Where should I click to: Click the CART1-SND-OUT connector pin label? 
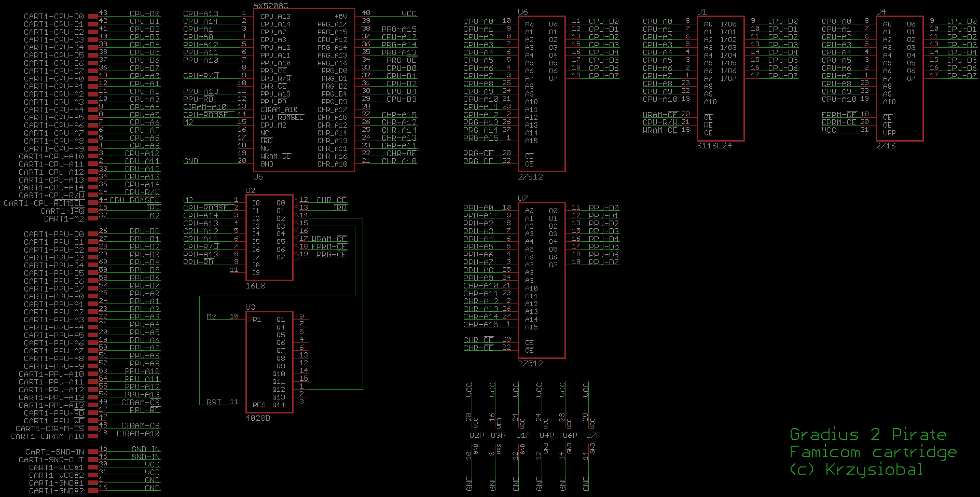point(51,460)
